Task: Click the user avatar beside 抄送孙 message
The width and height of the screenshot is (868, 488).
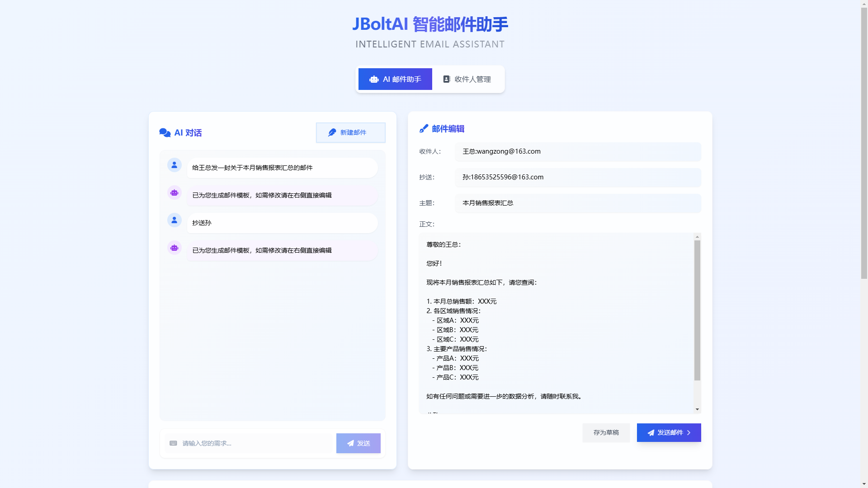Action: tap(175, 220)
